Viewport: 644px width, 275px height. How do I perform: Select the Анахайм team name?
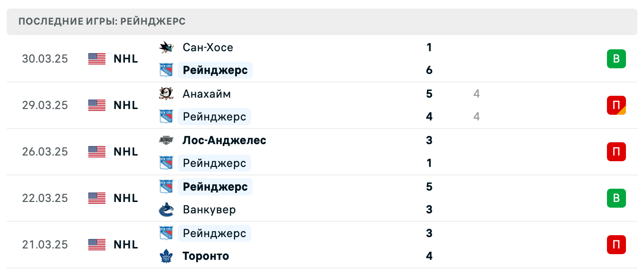click(x=207, y=94)
